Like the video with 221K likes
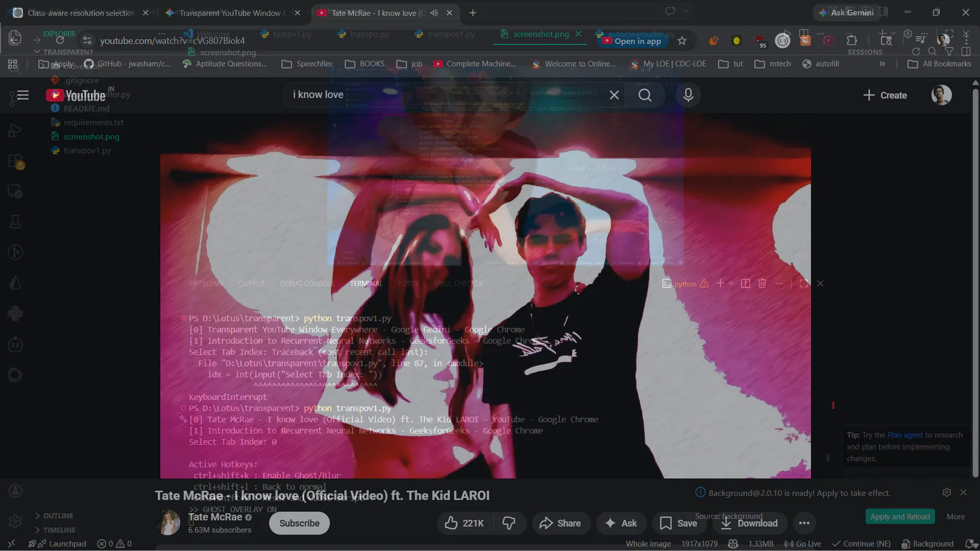980x551 pixels. point(464,523)
